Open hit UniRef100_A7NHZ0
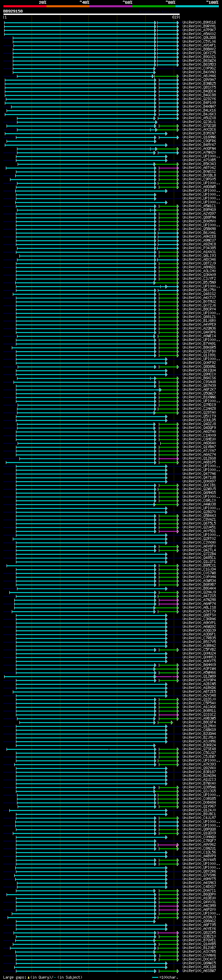Viewport: 222px width, 980px height. (x=199, y=153)
